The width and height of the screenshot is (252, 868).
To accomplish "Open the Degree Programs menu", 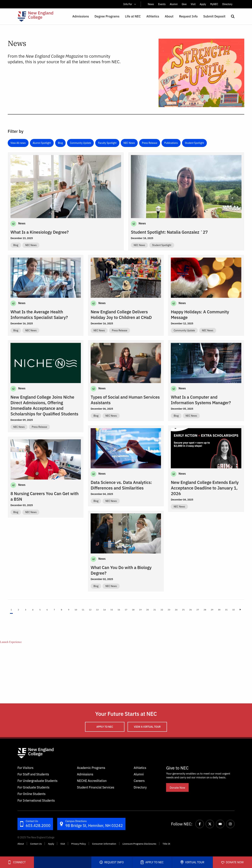I will pyautogui.click(x=107, y=16).
